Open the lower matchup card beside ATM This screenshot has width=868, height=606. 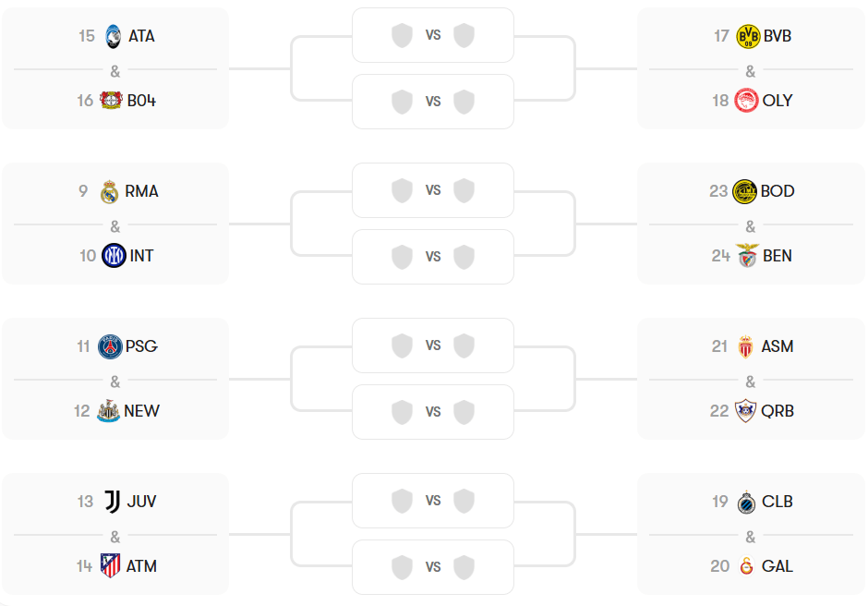point(433,567)
